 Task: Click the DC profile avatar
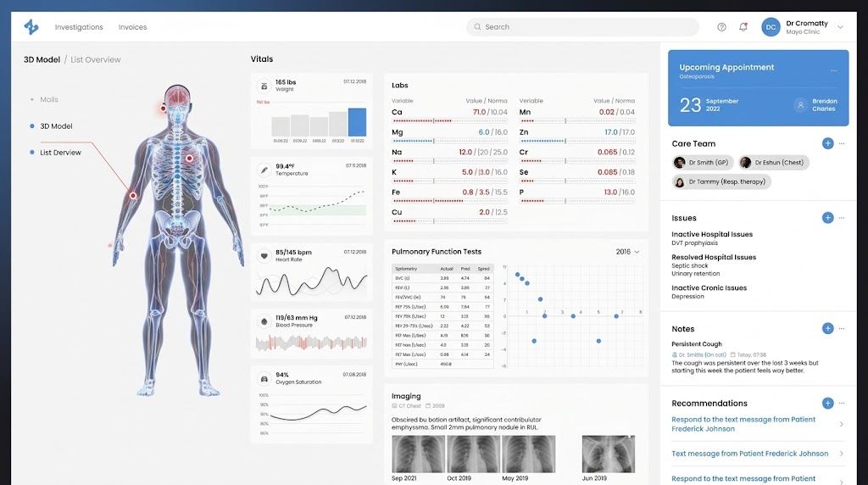pos(771,27)
